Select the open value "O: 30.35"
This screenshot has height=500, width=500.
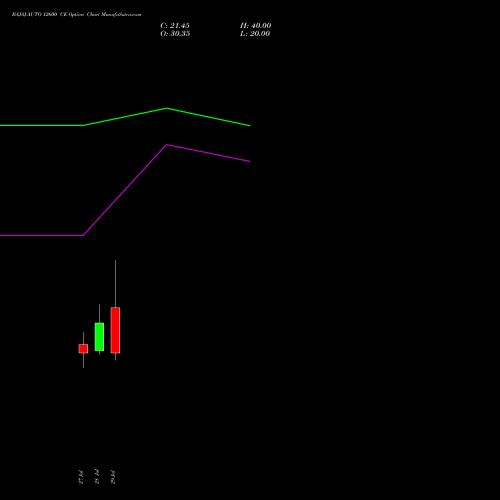[175, 34]
